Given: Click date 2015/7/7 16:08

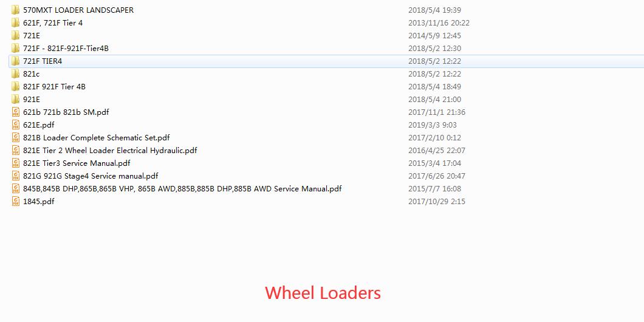Looking at the screenshot, I should [x=434, y=188].
